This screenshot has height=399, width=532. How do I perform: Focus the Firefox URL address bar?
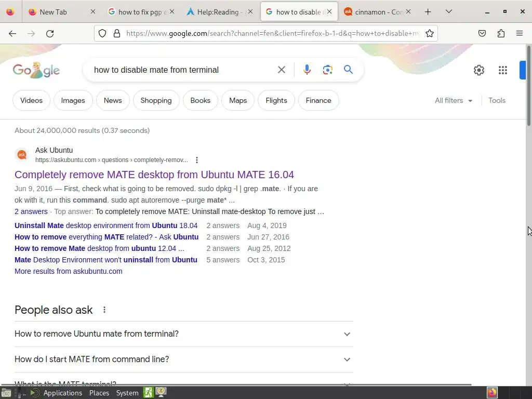coord(273,33)
